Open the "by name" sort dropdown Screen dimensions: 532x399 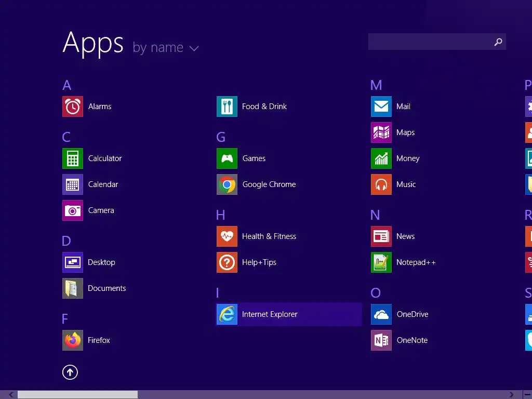click(x=166, y=48)
